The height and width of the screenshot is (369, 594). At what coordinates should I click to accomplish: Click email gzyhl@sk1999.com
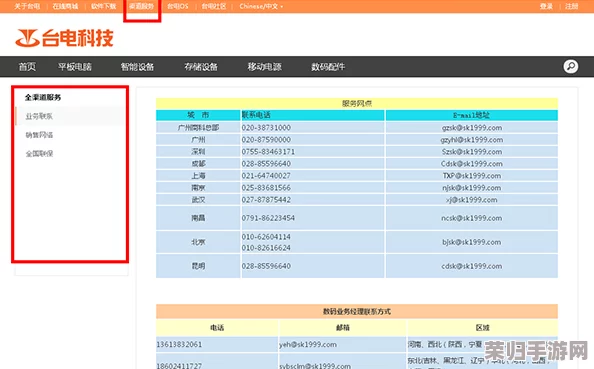tap(472, 140)
